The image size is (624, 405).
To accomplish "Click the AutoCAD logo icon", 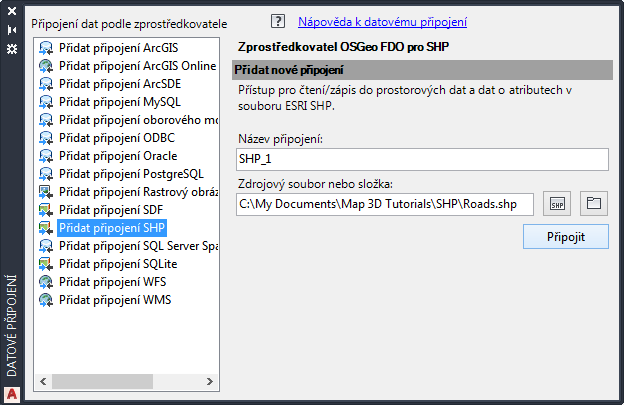I will point(12,394).
